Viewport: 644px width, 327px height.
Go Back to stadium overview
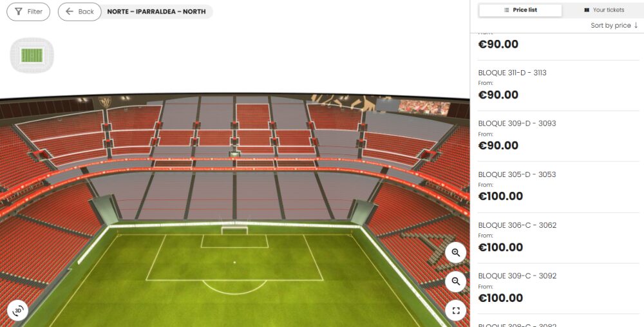point(80,12)
